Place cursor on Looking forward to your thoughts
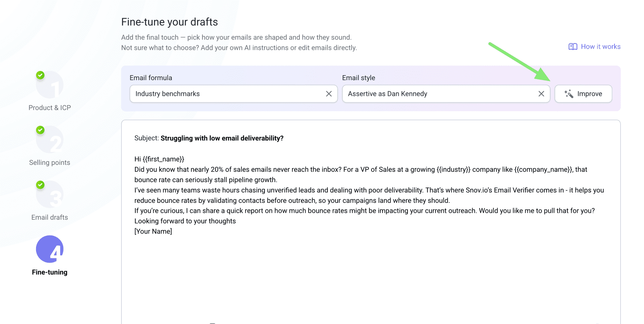 point(185,221)
